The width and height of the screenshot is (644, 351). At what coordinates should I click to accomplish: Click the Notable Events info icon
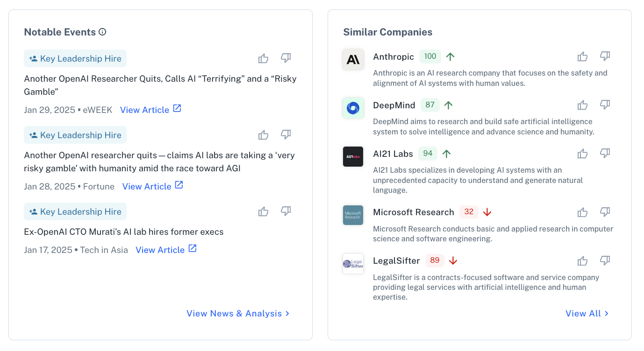(x=103, y=32)
